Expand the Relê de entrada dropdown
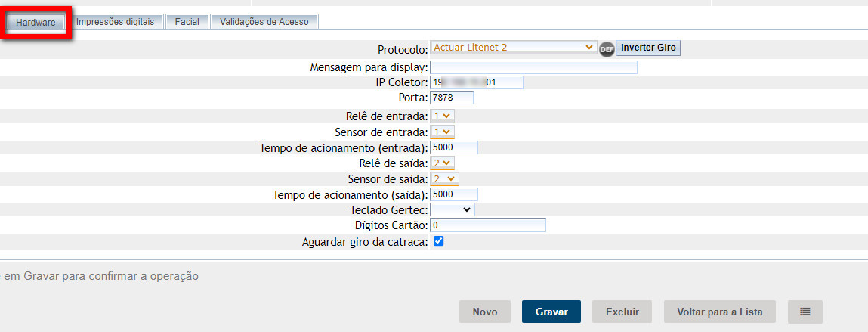Viewport: 868px width, 332px height. click(442, 116)
